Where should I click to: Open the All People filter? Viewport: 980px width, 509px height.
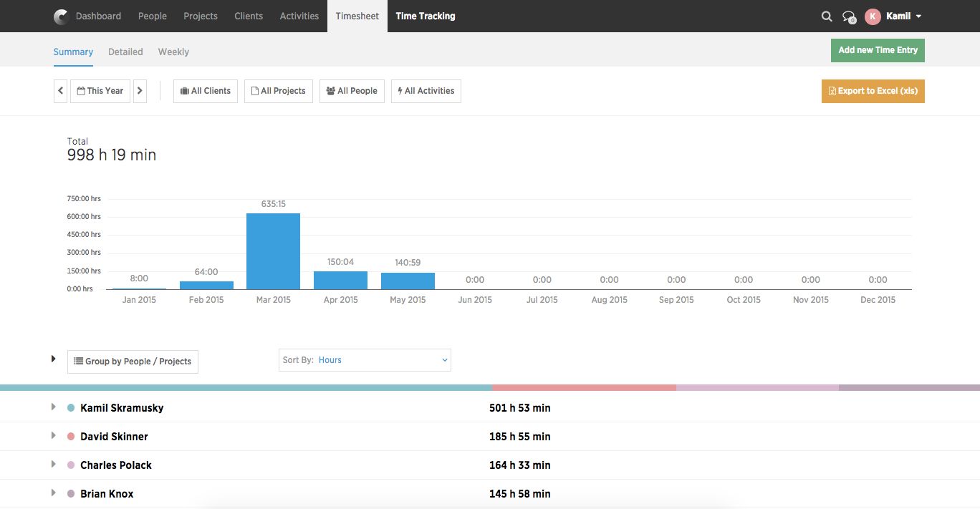pos(352,91)
